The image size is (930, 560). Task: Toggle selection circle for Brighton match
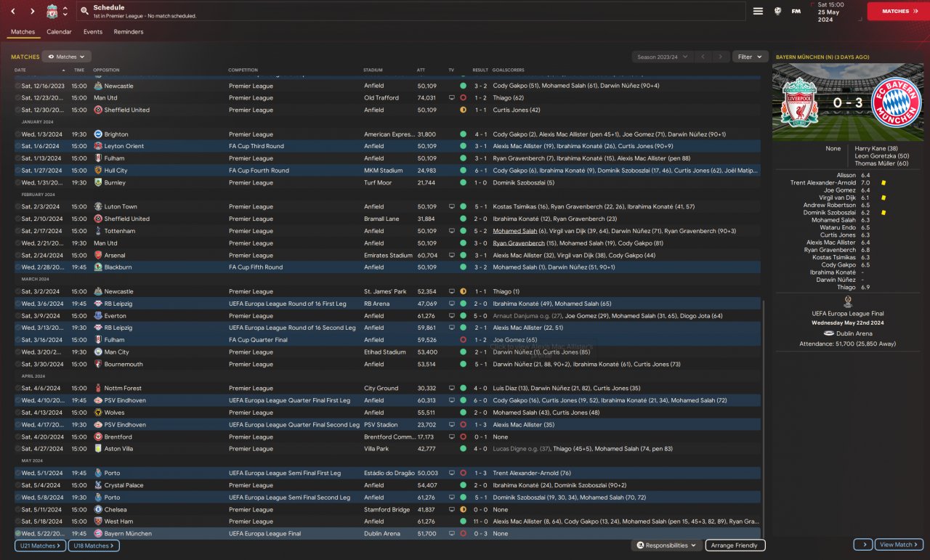point(17,134)
